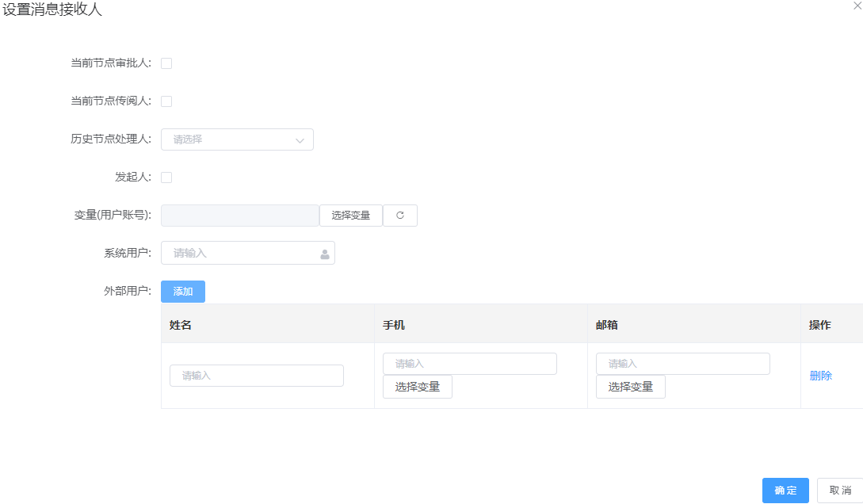Click the user icon in 系统用户 field
This screenshot has width=863, height=504.
point(325,254)
